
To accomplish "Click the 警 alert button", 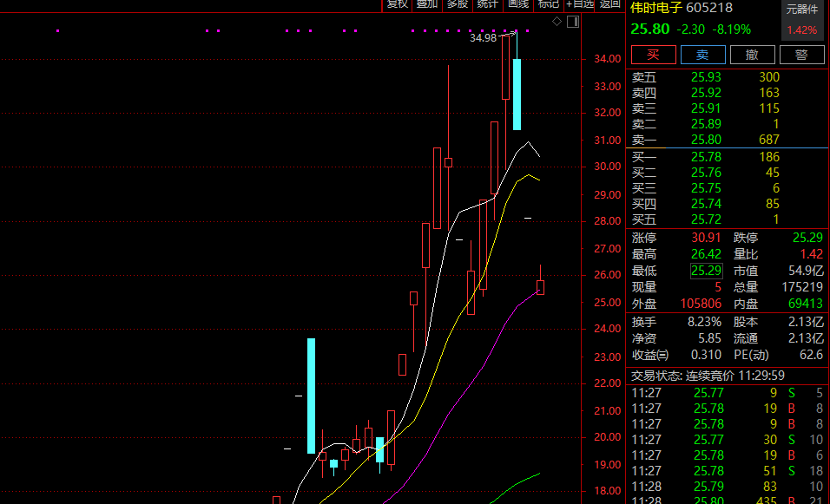I will click(801, 55).
